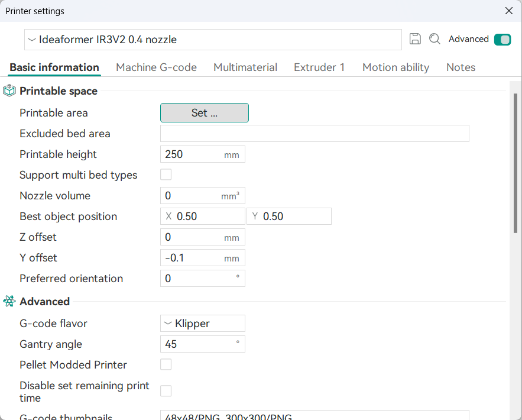Click the Printable area label
522x420 pixels.
(x=54, y=113)
